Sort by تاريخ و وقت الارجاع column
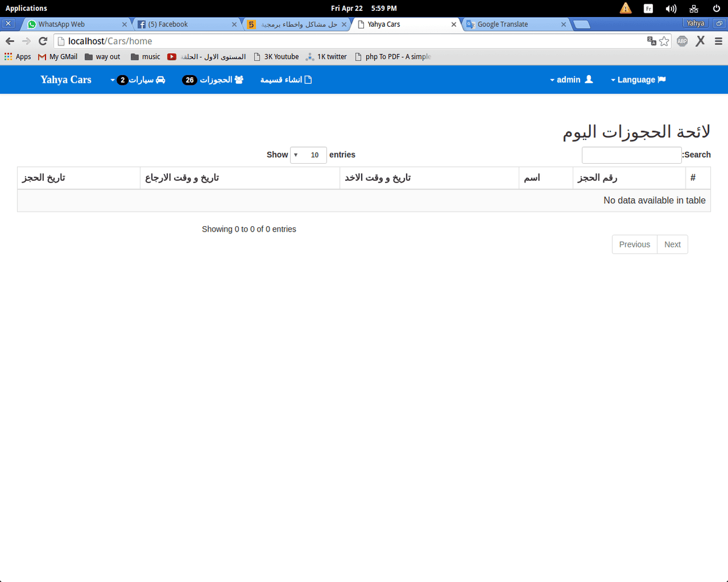The width and height of the screenshot is (728, 582). click(240, 178)
